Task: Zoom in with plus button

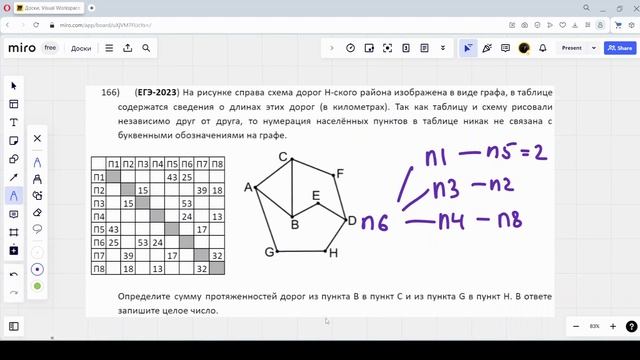Action: [613, 326]
